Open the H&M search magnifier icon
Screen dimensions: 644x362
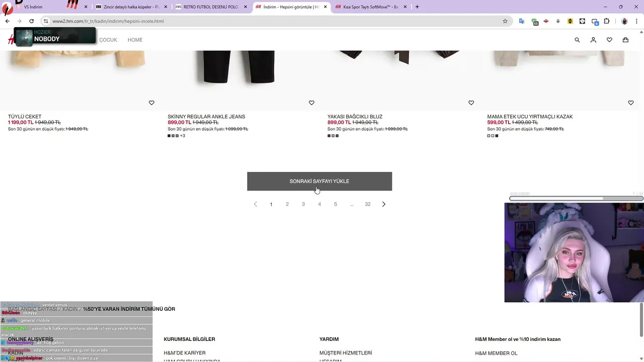(577, 40)
